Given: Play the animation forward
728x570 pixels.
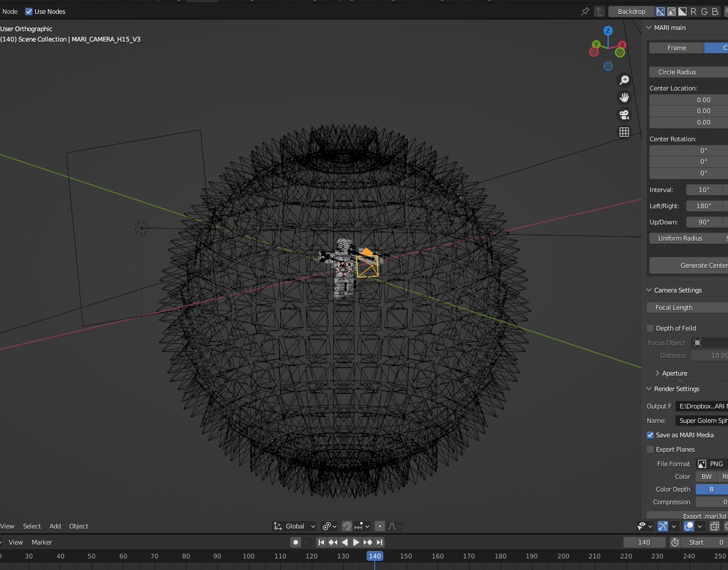Looking at the screenshot, I should (x=356, y=542).
